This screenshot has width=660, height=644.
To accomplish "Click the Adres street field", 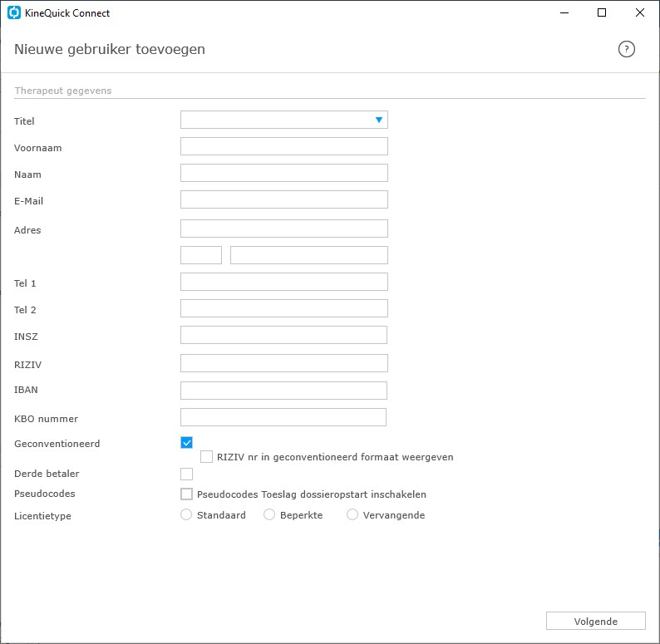I will point(284,229).
